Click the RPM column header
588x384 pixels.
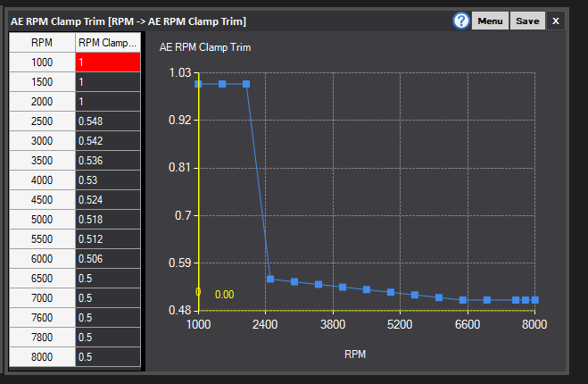[42, 42]
